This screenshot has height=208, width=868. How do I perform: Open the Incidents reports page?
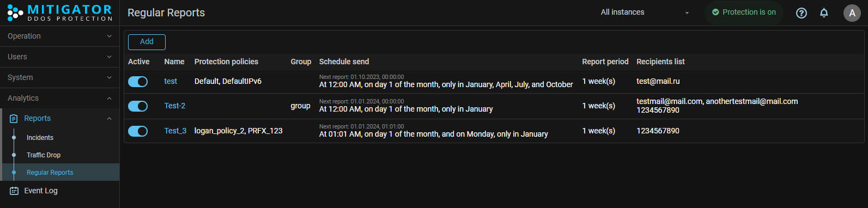click(x=40, y=138)
